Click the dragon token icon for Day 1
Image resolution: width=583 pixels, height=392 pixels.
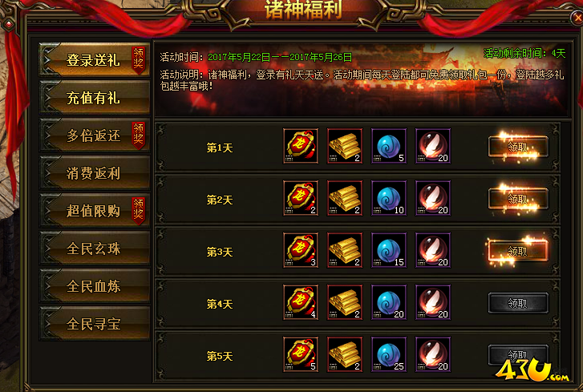point(301,146)
